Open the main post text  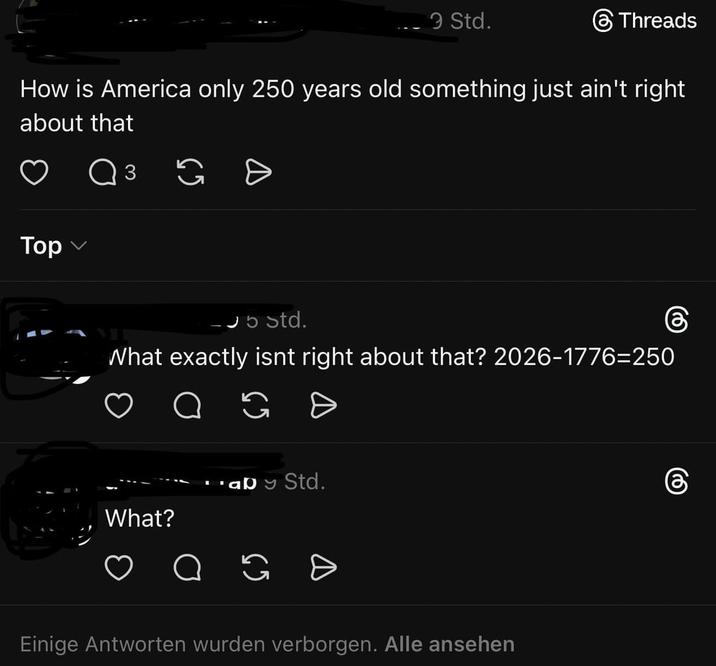(x=352, y=105)
